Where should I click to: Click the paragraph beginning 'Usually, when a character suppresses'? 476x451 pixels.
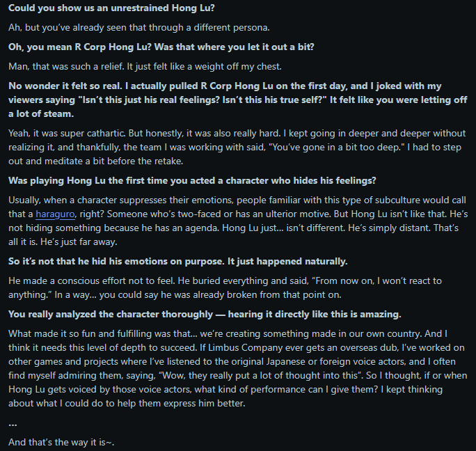[238, 221]
